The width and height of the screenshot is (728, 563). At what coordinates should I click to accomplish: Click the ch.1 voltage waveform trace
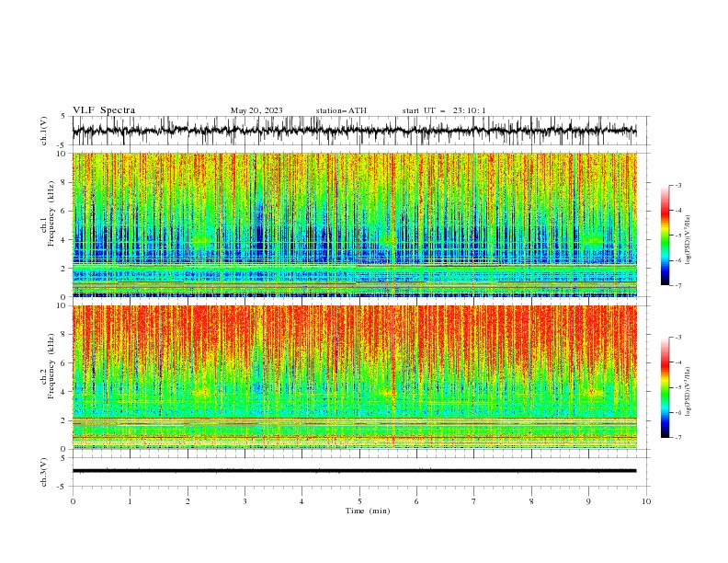click(354, 131)
